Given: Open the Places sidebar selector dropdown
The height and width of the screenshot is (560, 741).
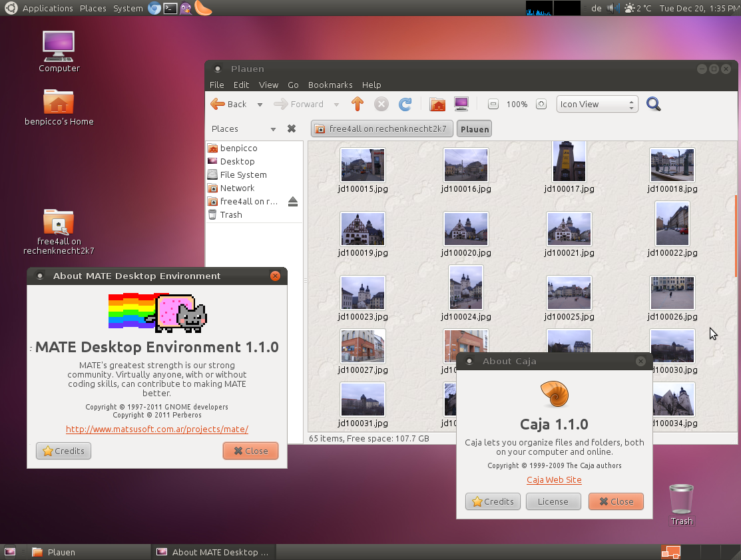Looking at the screenshot, I should 273,129.
